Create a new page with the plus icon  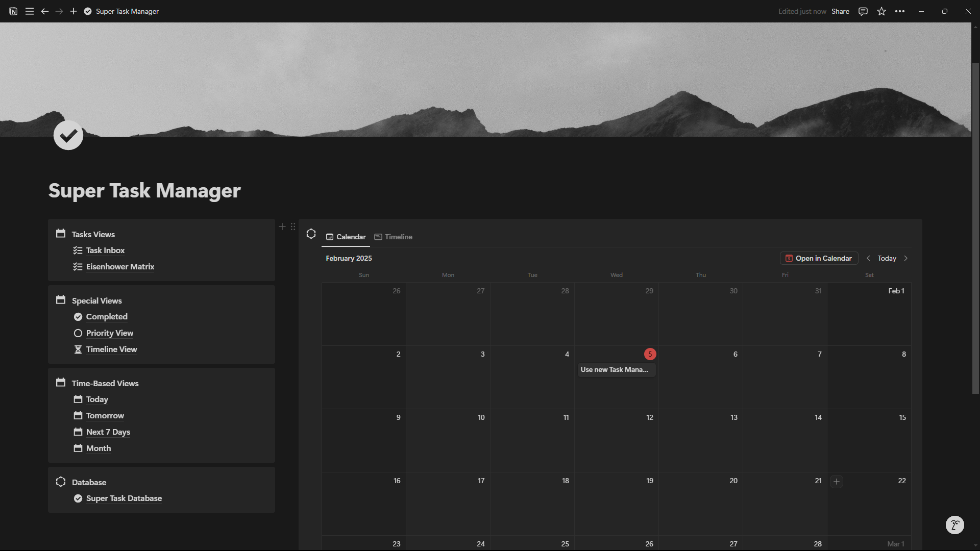[x=73, y=11]
